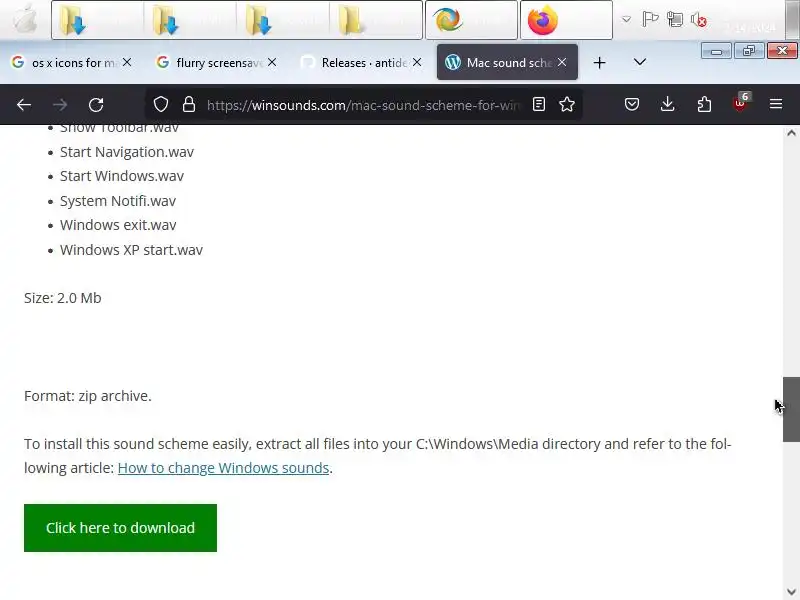Open the Extensions puzzle menu

coord(704,105)
